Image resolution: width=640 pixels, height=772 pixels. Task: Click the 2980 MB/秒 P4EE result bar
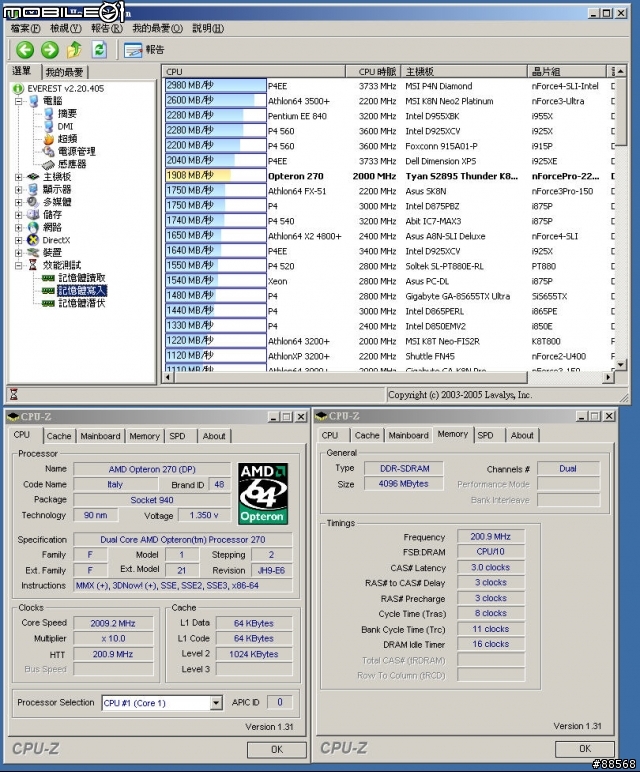pyautogui.click(x=216, y=86)
